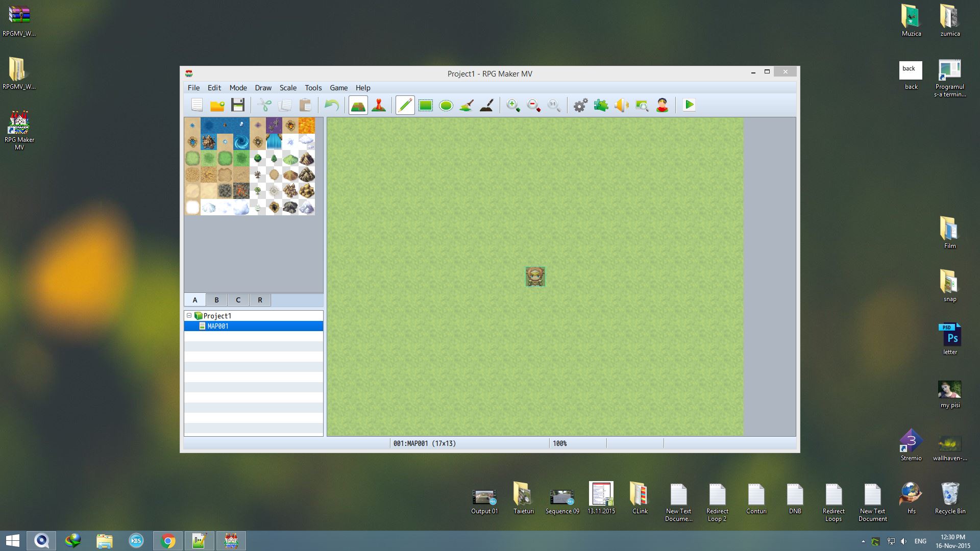Reset zoom to actual size 1:1

[x=554, y=105]
